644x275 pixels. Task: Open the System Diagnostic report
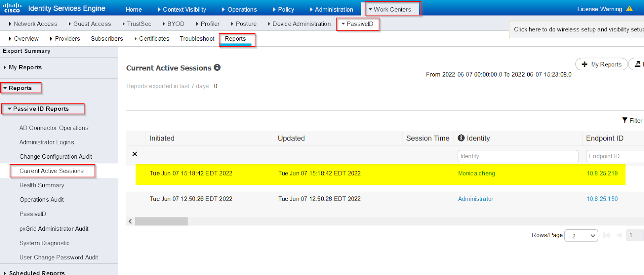(44, 243)
